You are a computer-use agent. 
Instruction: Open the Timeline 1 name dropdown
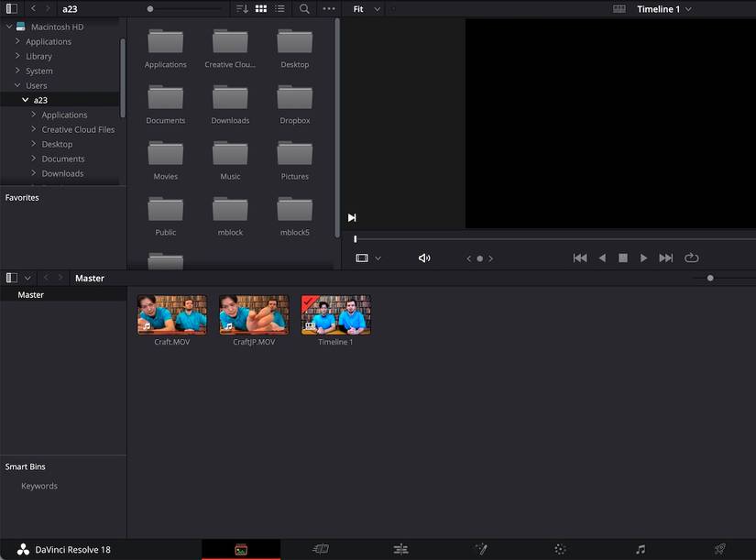tap(664, 8)
